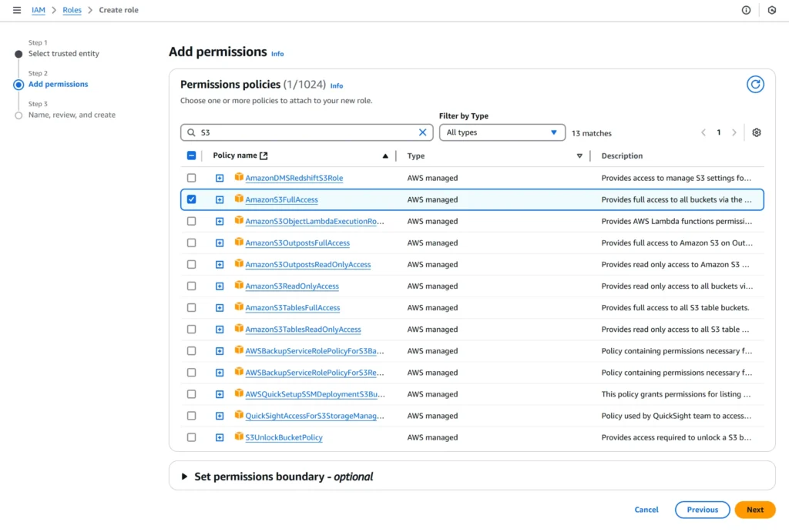Open table preferences gear icon
This screenshot has width=789, height=532.
click(757, 132)
